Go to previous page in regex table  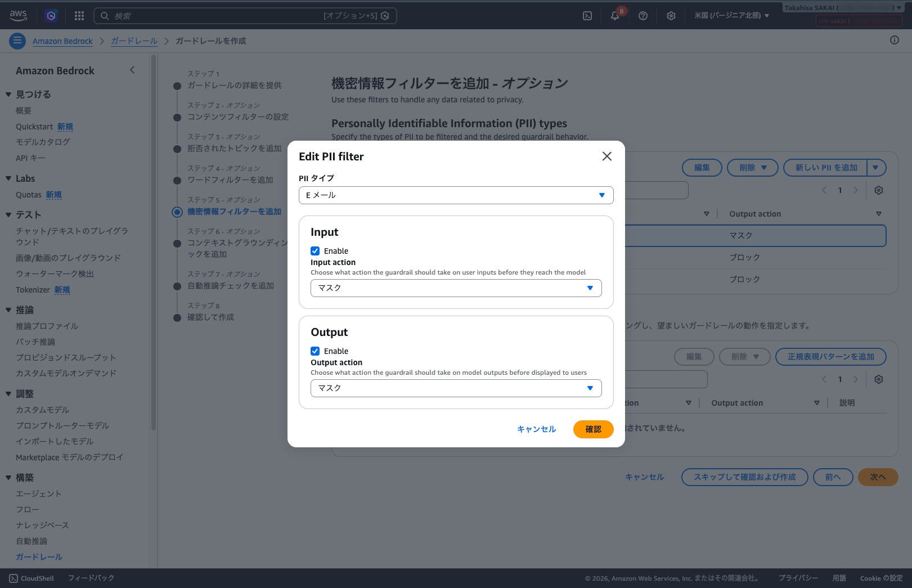coord(824,379)
